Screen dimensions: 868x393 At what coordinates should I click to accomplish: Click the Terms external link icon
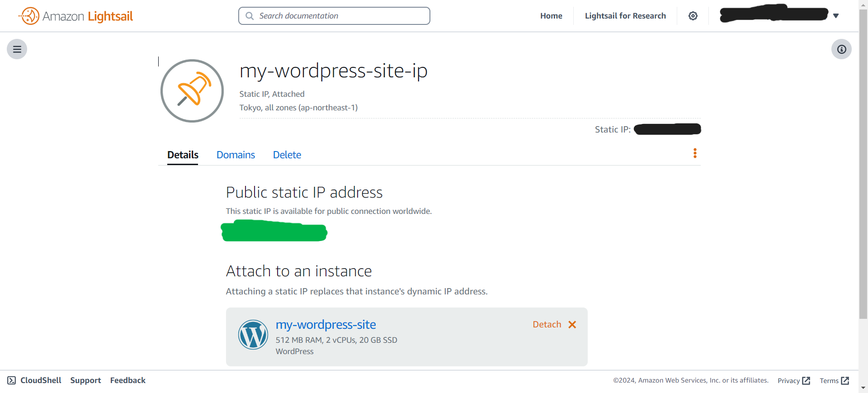(845, 381)
